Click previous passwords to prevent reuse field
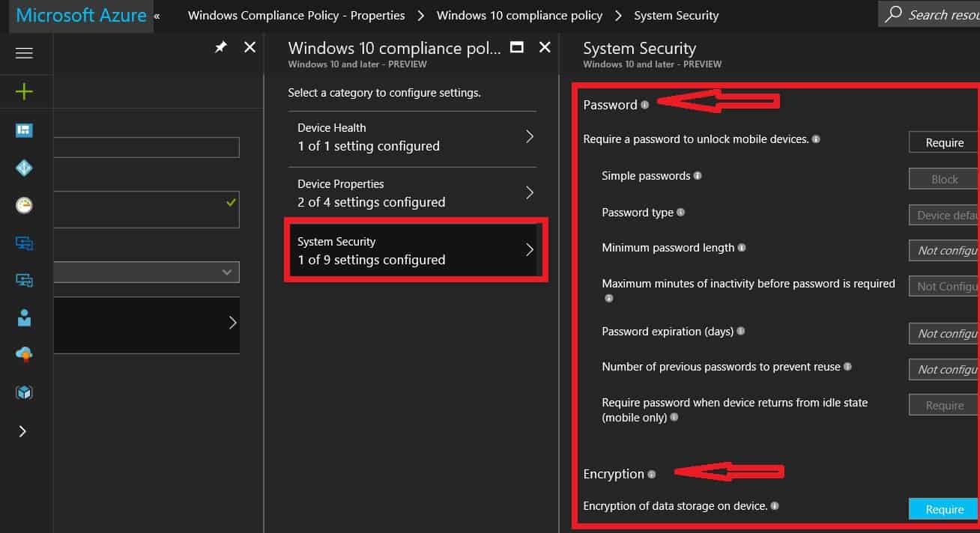Viewport: 980px width, 533px height. pos(944,369)
